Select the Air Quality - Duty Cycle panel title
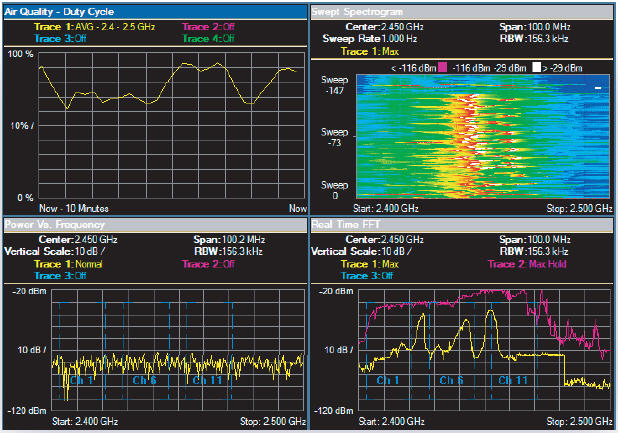This screenshot has width=618, height=433. click(x=60, y=12)
